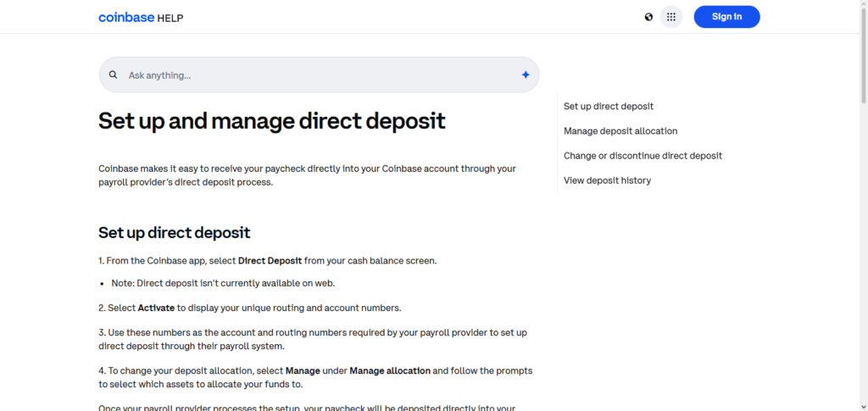Click the Set up direct deposit subheading

(175, 232)
